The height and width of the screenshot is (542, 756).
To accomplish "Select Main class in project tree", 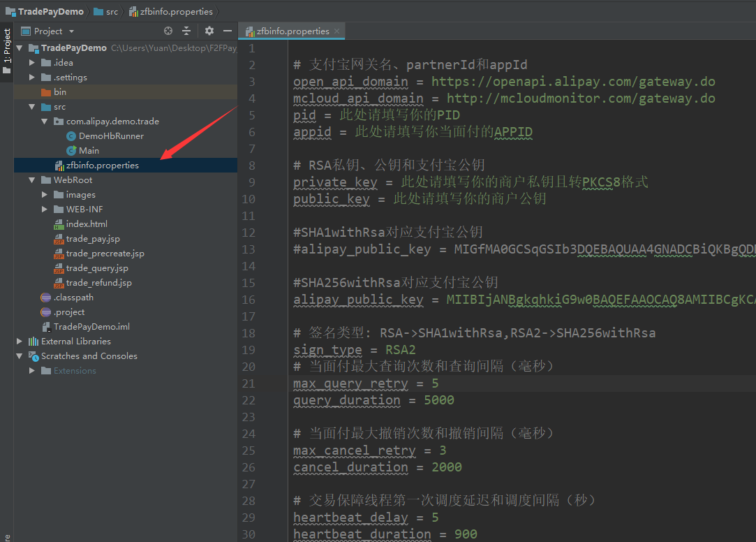I will click(89, 150).
